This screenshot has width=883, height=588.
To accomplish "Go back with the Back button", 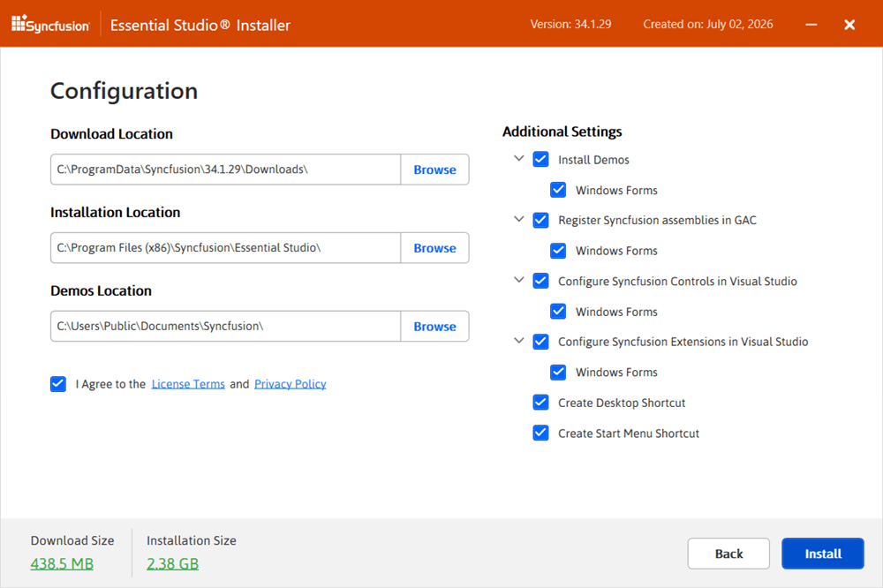I will pos(728,554).
